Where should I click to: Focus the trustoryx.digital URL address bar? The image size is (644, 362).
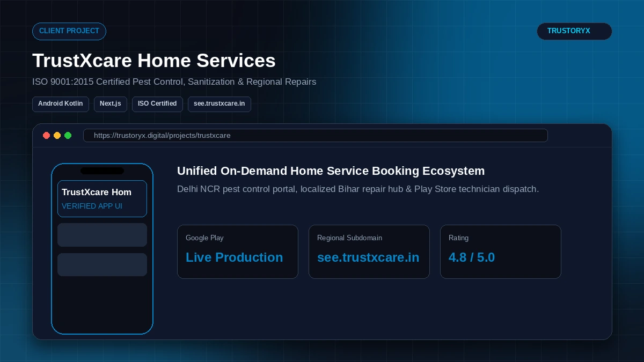316,136
